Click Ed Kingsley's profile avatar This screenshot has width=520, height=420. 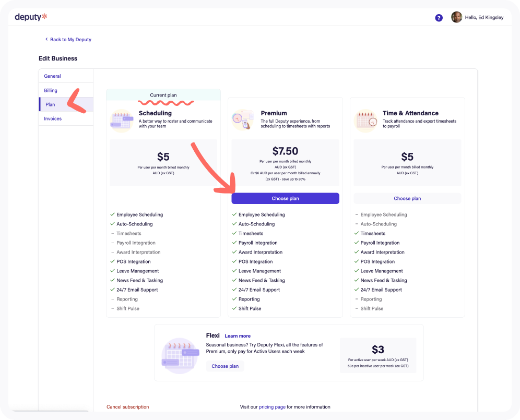pyautogui.click(x=457, y=17)
